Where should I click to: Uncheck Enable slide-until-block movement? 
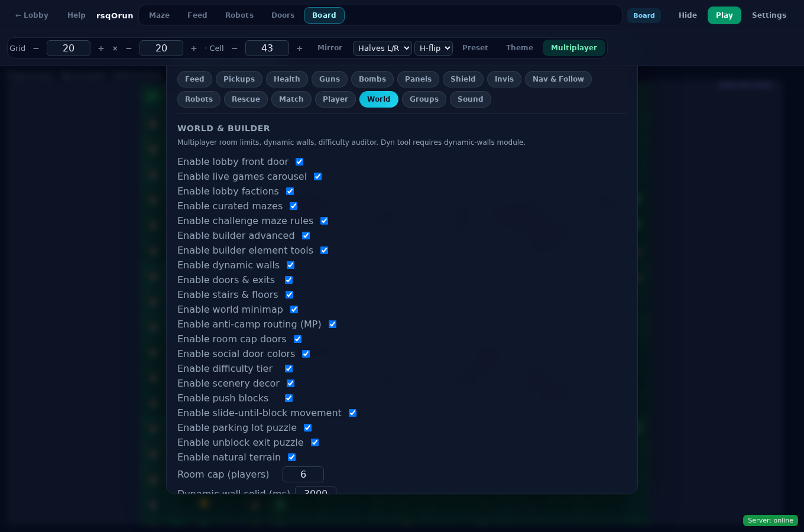tap(352, 413)
